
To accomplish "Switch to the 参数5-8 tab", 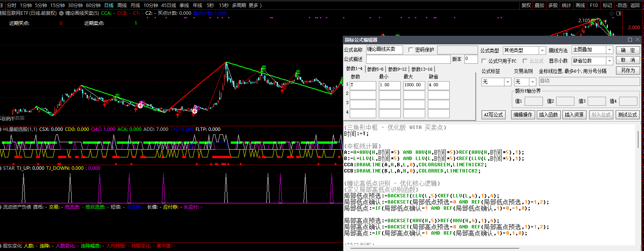I will pos(375,69).
